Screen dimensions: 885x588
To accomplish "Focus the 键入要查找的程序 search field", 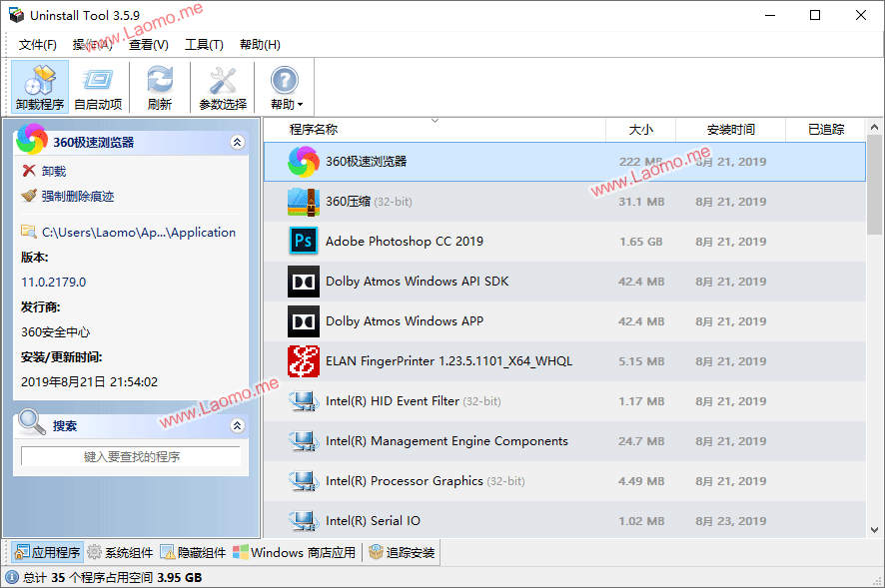I will [131, 456].
